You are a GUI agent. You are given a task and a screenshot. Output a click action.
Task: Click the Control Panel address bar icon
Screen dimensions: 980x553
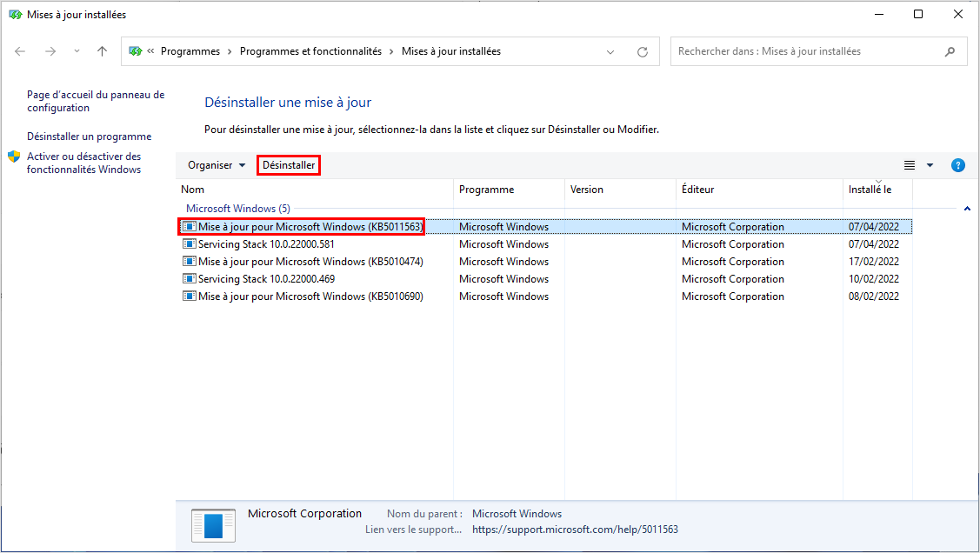(x=136, y=51)
